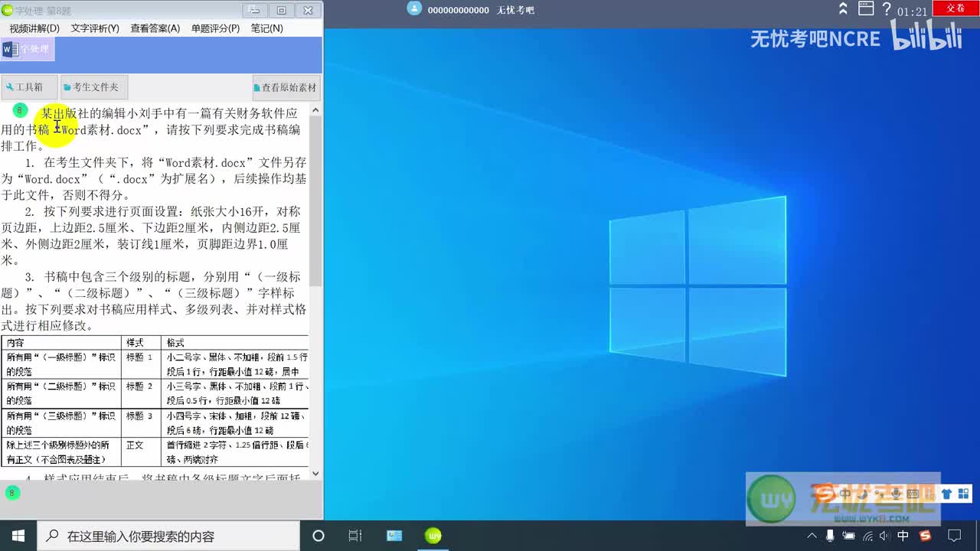Toggle the 中 input language indicator in tray
The image size is (980, 551).
[903, 536]
